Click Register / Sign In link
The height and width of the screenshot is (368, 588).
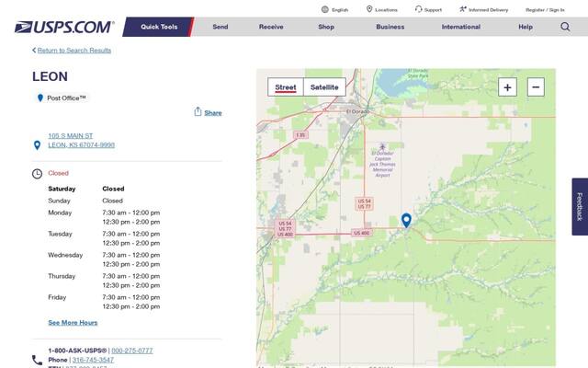coord(545,10)
